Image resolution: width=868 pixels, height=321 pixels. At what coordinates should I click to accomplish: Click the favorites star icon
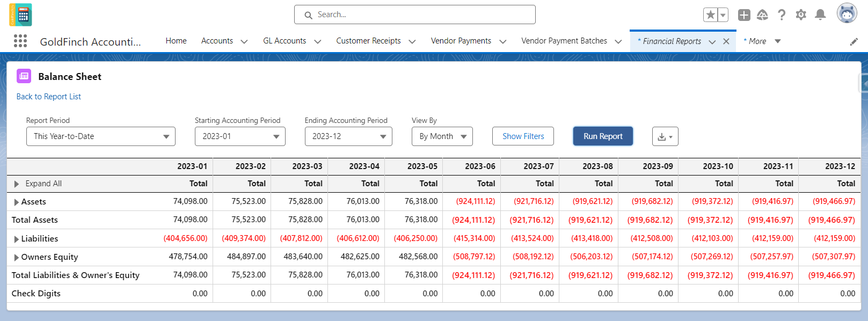711,15
